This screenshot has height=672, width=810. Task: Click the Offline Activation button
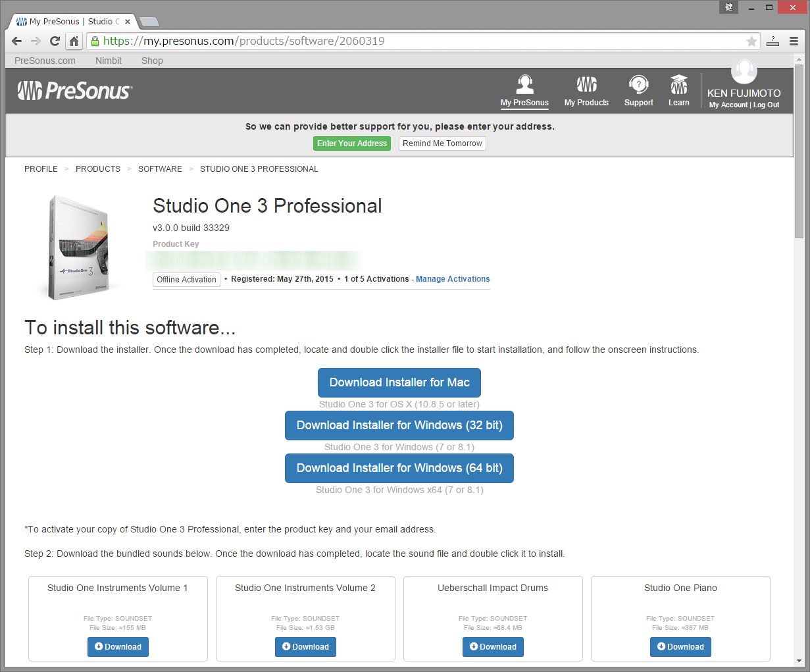[186, 280]
